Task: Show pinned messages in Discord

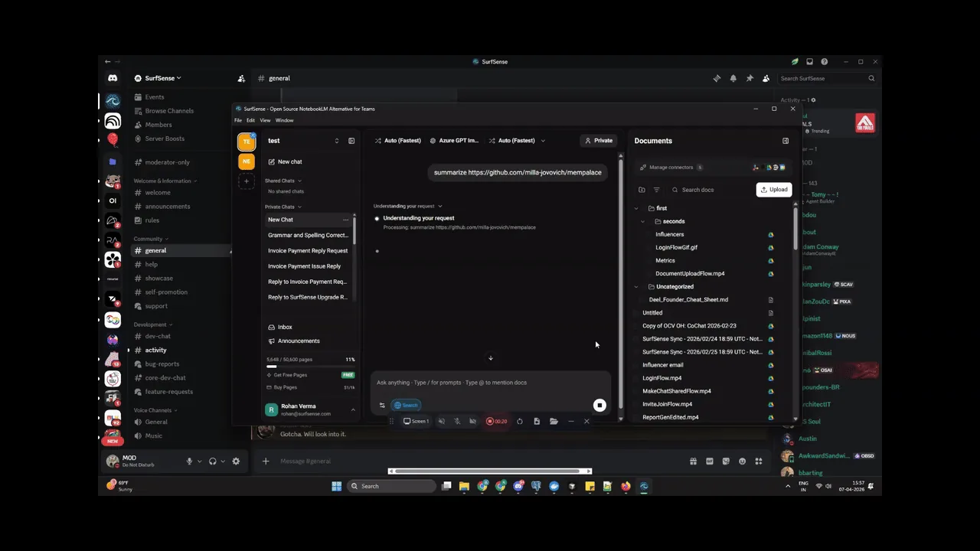Action: [x=750, y=78]
